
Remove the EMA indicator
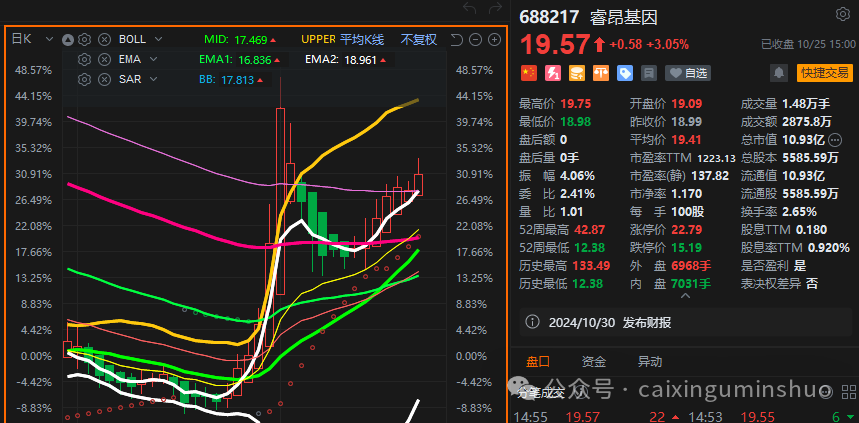[104, 59]
